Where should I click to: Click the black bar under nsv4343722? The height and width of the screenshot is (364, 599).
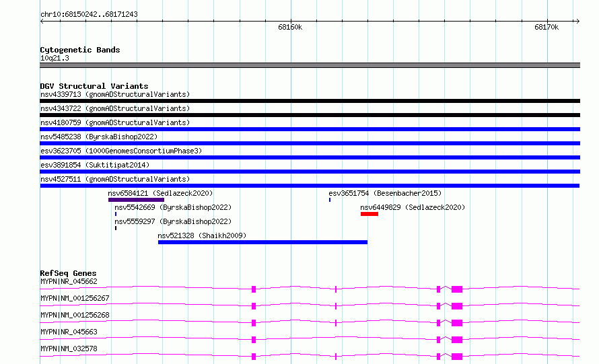coord(310,115)
